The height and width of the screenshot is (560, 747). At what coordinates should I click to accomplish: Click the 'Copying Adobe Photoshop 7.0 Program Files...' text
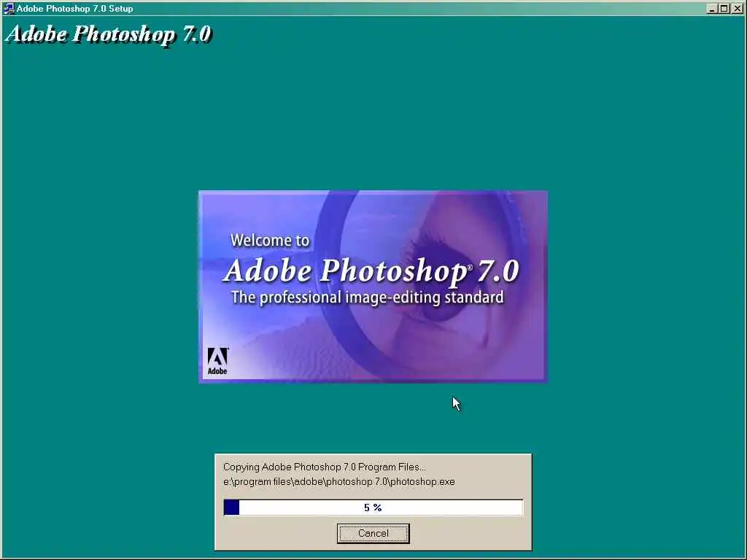(325, 467)
